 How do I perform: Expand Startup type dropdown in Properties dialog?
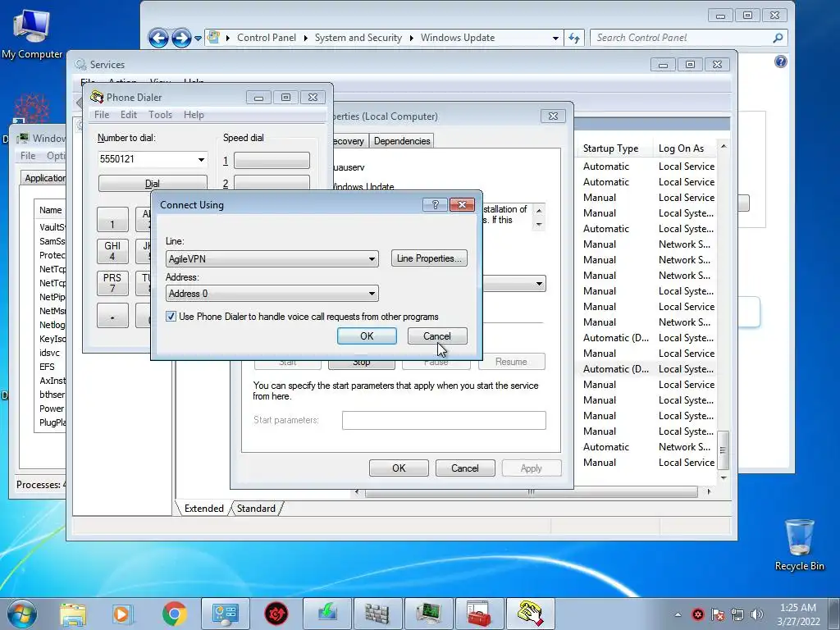tap(539, 283)
